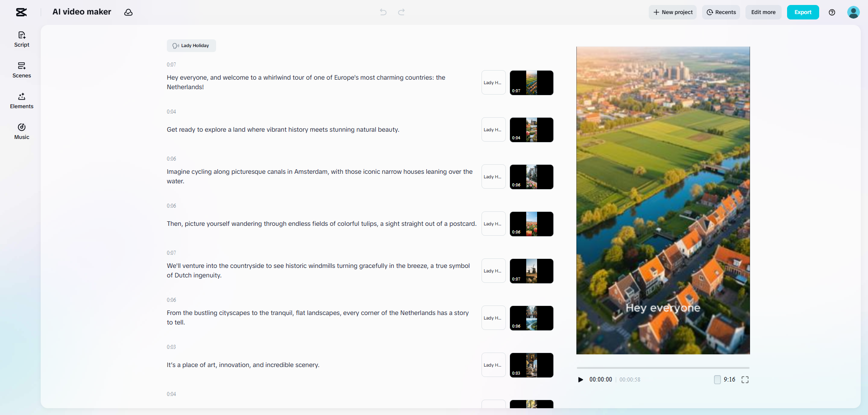
Task: Export the video project
Action: tap(802, 12)
